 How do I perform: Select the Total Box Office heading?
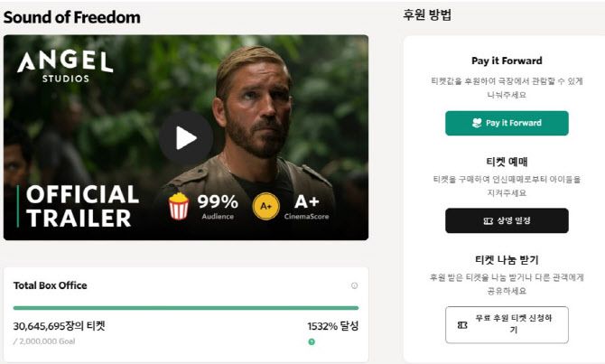click(51, 285)
